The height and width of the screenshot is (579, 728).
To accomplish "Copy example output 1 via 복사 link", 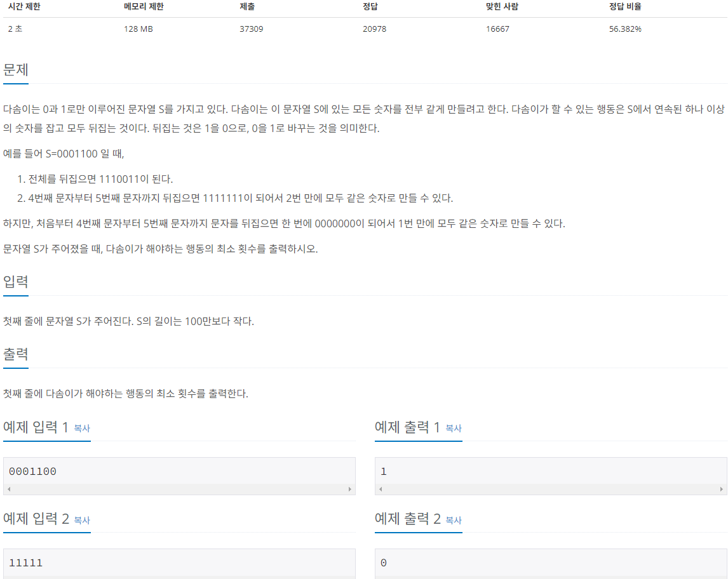I will 453,428.
